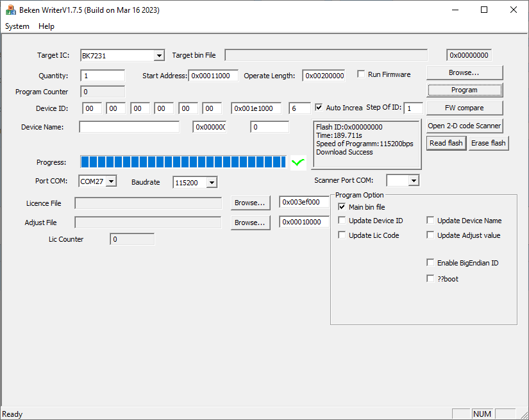Click the Start Address input field
Viewport: 529px width, 420px height.
point(214,76)
